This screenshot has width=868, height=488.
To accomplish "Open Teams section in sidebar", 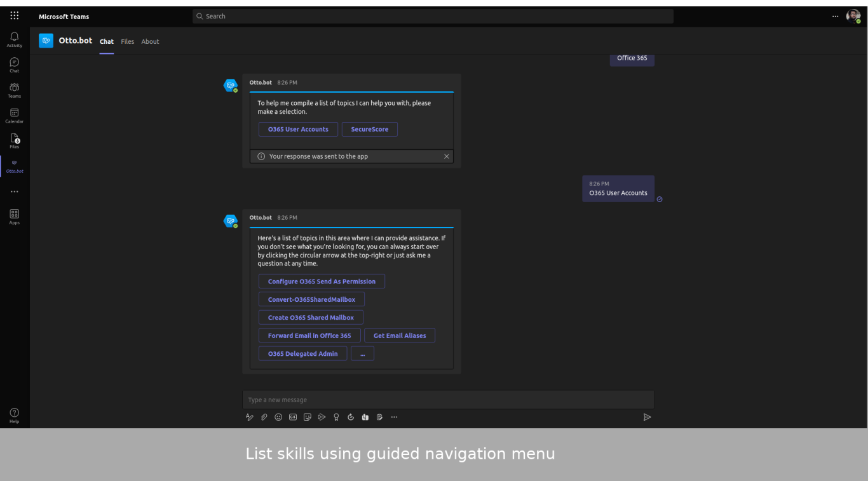I will 15,90.
